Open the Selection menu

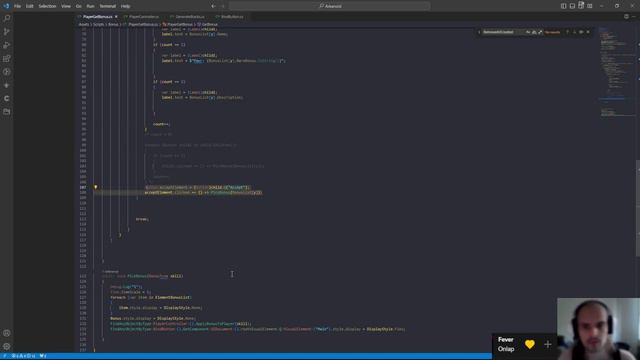click(47, 6)
